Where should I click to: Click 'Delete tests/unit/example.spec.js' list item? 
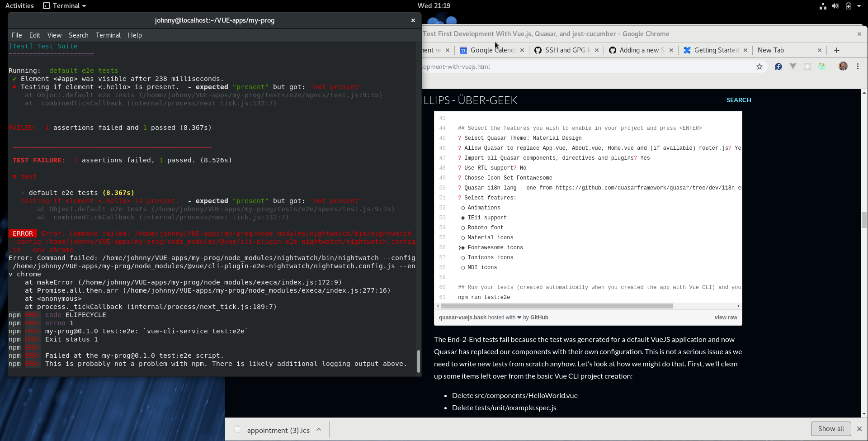point(504,408)
